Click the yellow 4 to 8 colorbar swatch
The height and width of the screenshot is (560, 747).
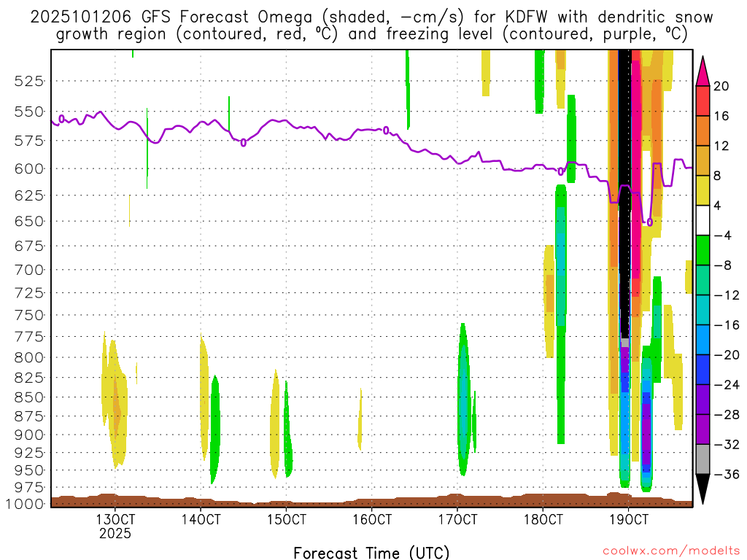(703, 190)
